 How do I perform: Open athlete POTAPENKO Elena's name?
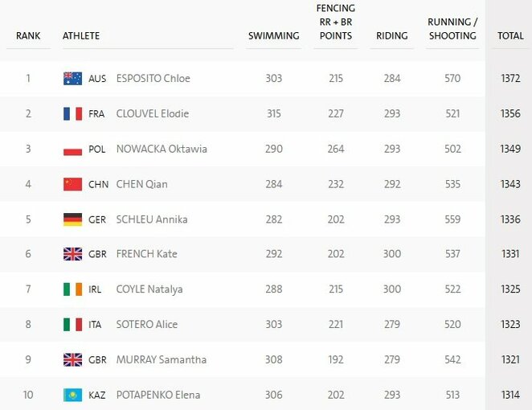pyautogui.click(x=158, y=395)
